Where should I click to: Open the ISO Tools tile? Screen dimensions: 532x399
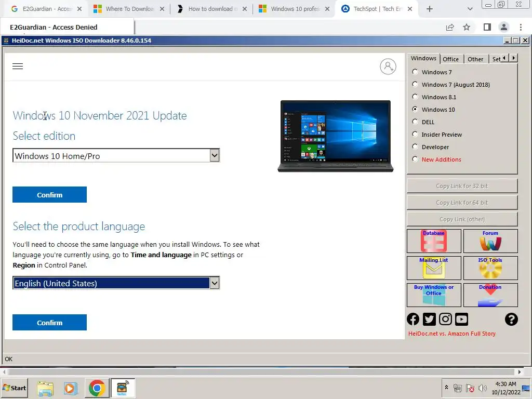pyautogui.click(x=490, y=268)
